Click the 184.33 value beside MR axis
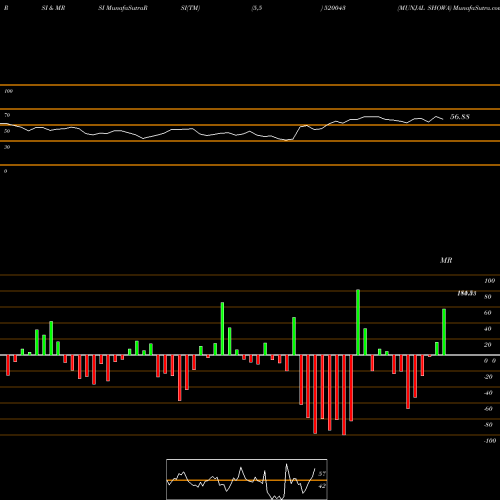 coord(467,293)
